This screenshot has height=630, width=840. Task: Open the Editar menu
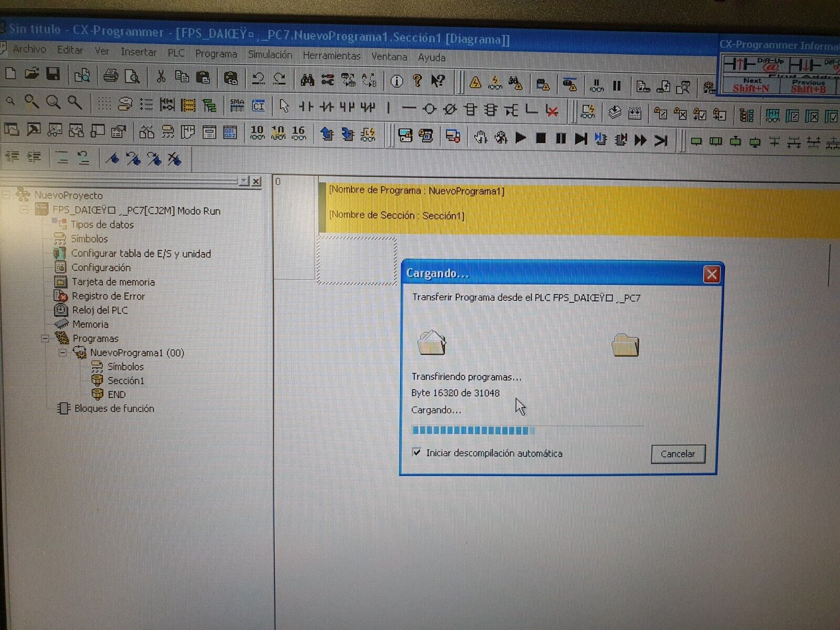[x=70, y=50]
